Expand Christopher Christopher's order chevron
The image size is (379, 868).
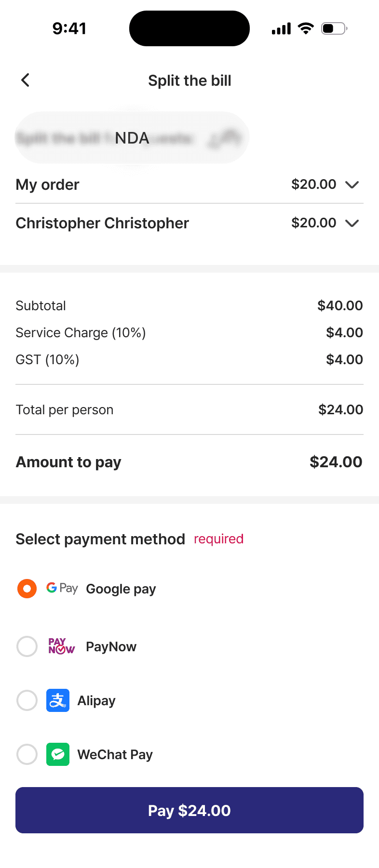pyautogui.click(x=352, y=223)
